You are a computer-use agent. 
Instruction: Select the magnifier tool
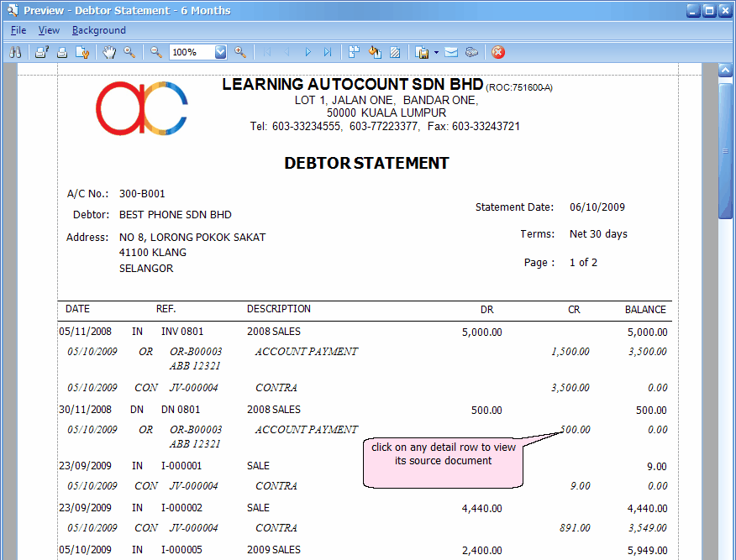[129, 52]
